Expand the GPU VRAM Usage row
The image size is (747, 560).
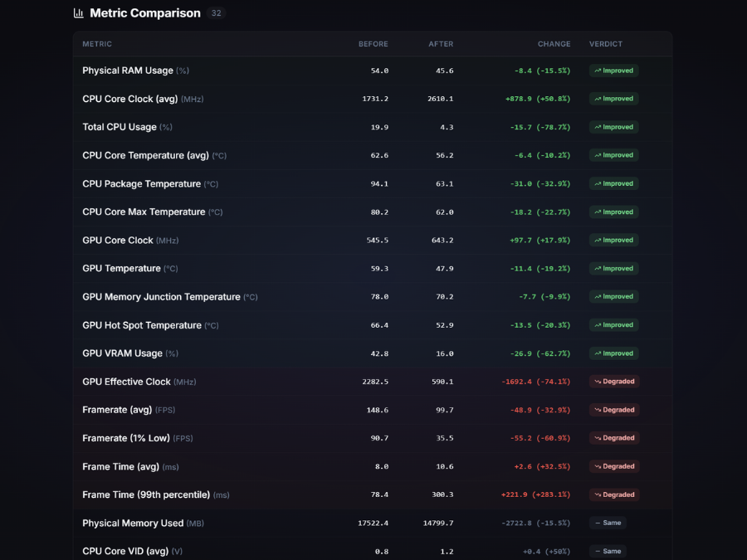pyautogui.click(x=332, y=353)
